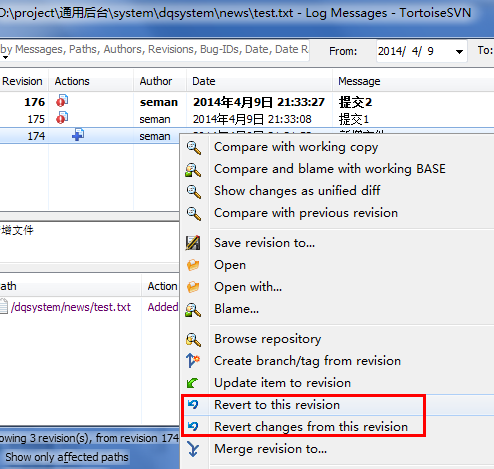Open the search filter options arrow
Screen dimensions: 494x469
pyautogui.click(x=5, y=57)
